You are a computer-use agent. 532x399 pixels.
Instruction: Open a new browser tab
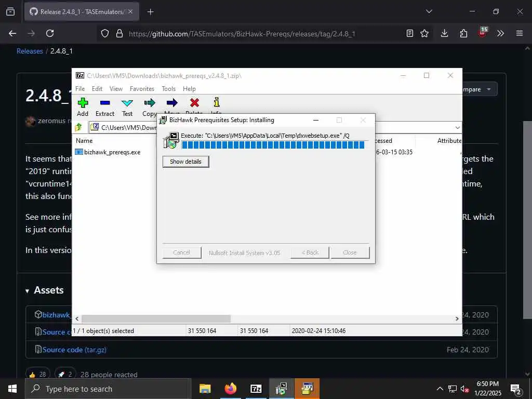click(150, 12)
